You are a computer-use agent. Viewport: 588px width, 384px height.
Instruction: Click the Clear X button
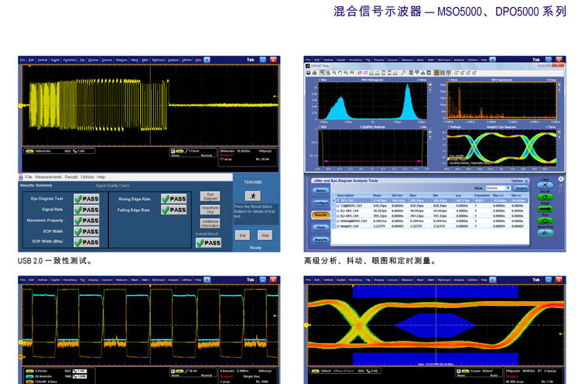pos(545,185)
